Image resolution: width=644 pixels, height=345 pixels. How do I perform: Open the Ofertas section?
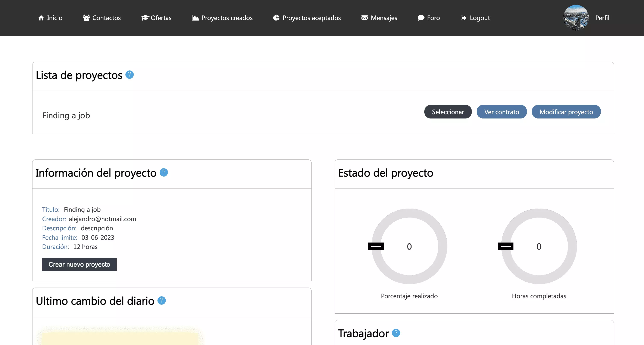click(156, 18)
